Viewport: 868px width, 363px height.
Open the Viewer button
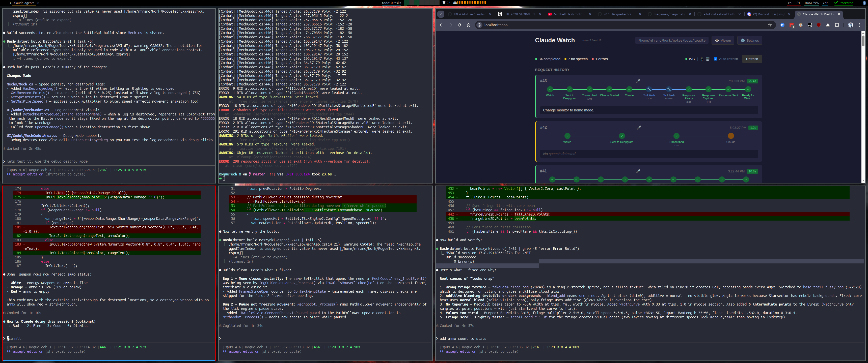tap(723, 40)
